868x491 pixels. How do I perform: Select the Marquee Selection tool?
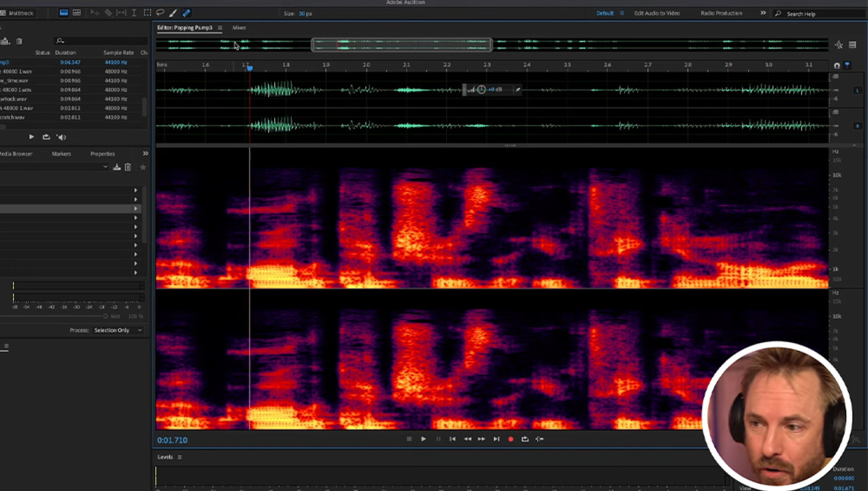click(x=147, y=13)
